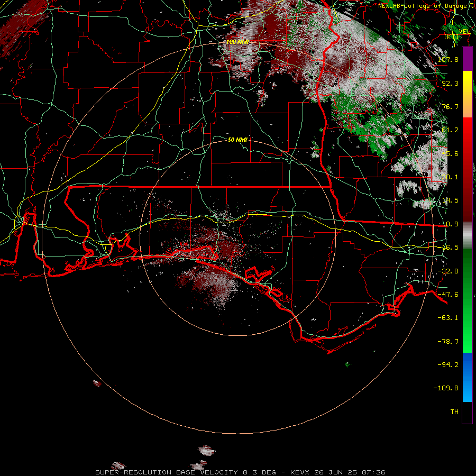
Task: Click the 92.3 value on the velocity scale
Action: [450, 83]
